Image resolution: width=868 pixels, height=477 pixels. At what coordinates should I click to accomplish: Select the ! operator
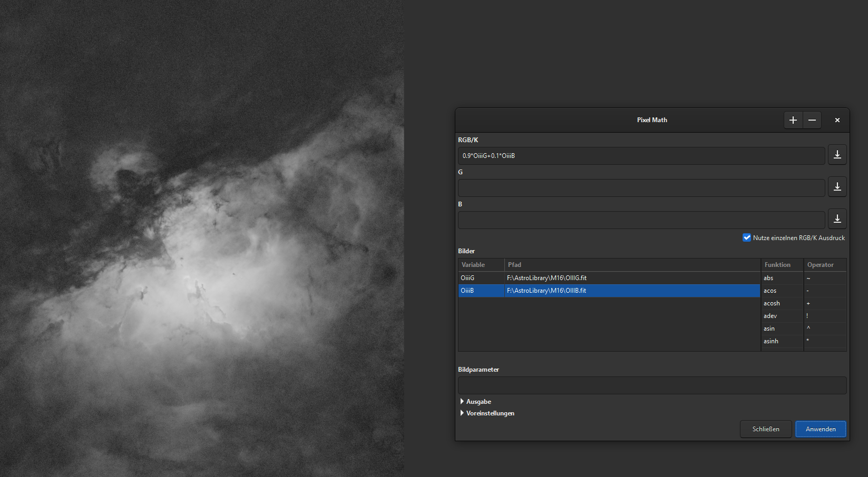click(825, 316)
